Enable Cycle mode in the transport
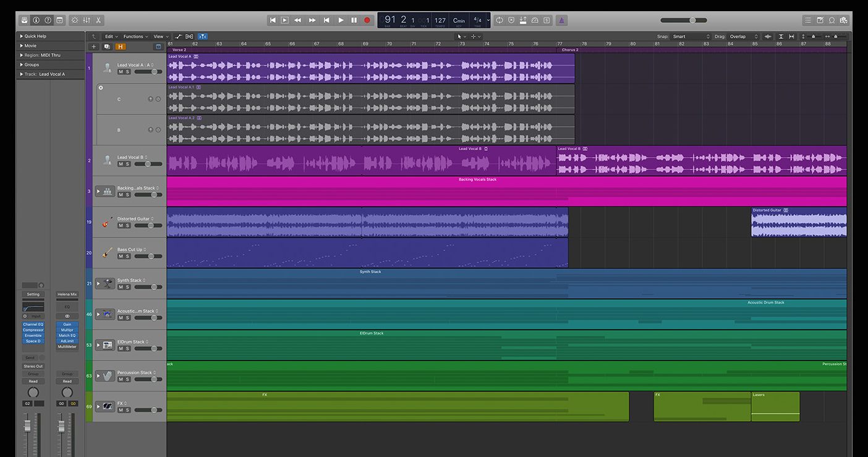Screen dimensions: 868x457 [500, 20]
